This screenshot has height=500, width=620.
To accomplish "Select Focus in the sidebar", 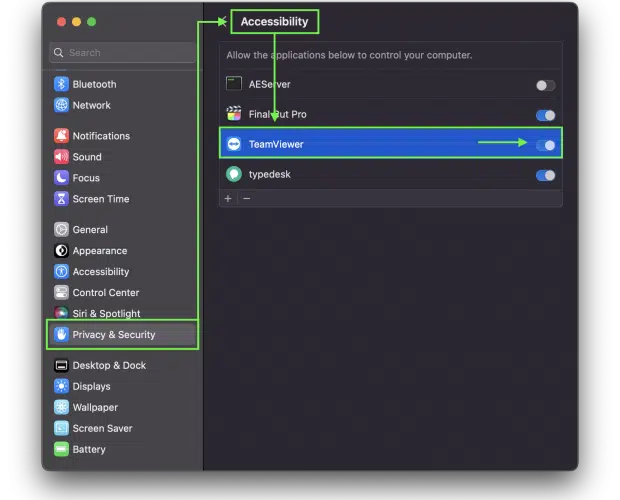I will [123, 177].
